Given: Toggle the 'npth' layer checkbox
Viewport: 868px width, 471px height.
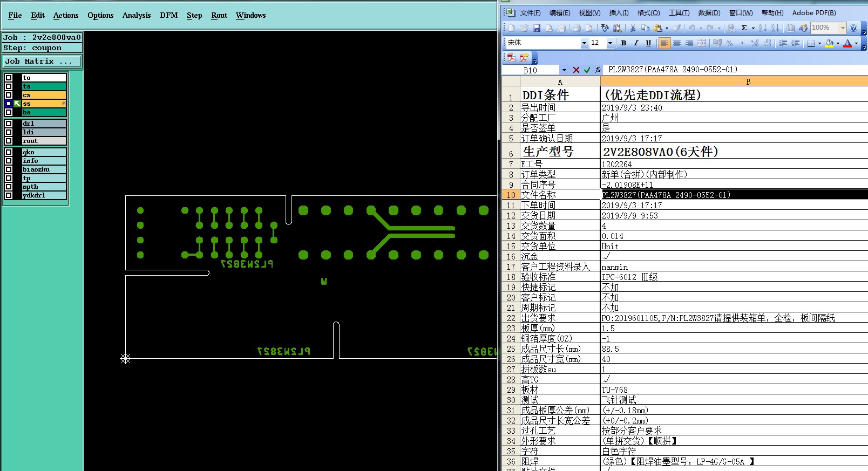Looking at the screenshot, I should [9, 187].
